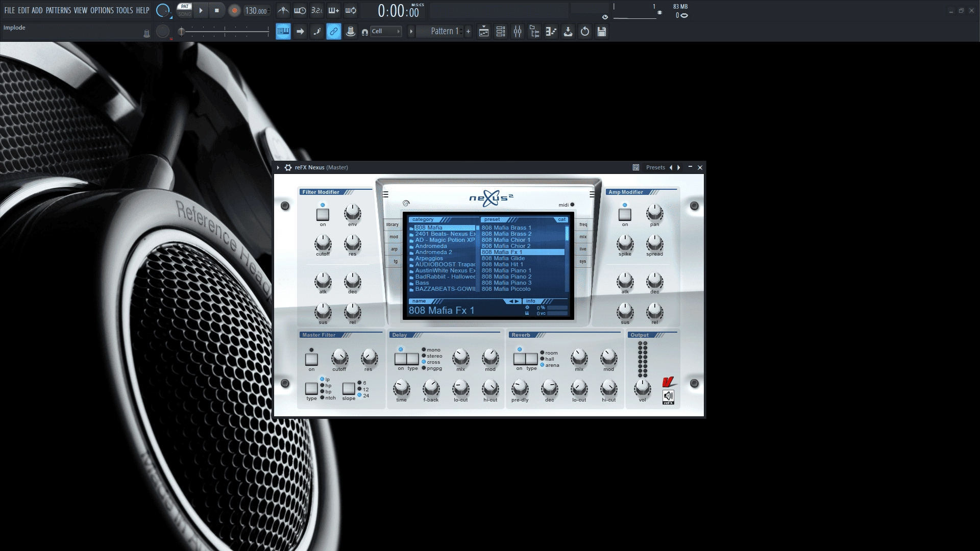Switch to PAT/SONG mode toggle
980x551 pixels.
coord(184,10)
